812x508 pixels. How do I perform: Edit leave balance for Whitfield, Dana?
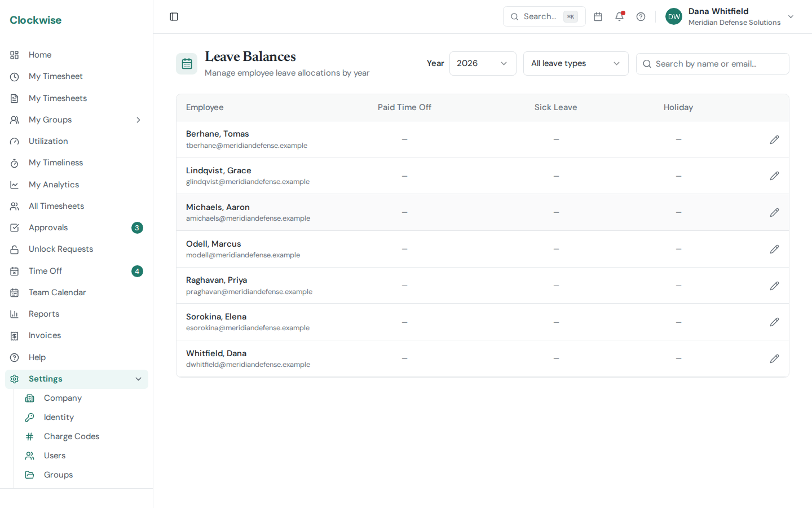click(x=775, y=358)
